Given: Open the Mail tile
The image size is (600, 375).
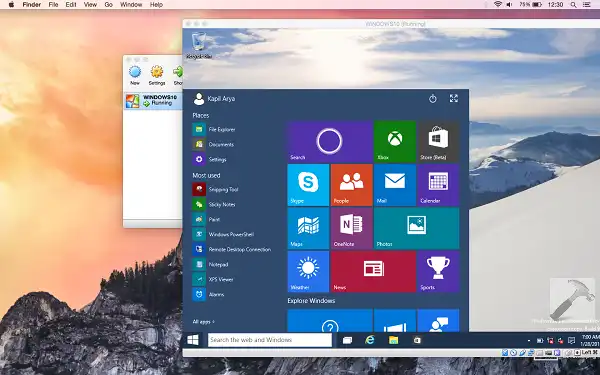Looking at the screenshot, I should click(x=395, y=185).
